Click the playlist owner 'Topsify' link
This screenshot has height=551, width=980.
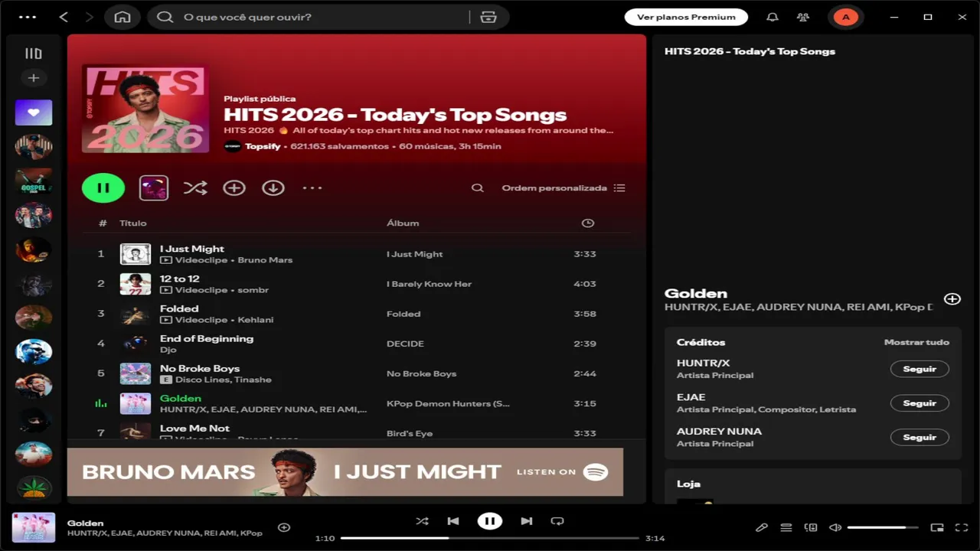262,146
